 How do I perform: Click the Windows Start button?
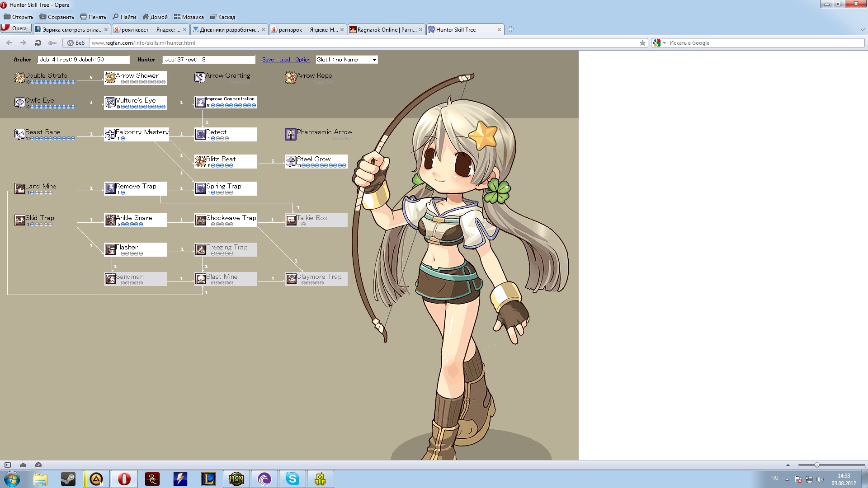[12, 479]
